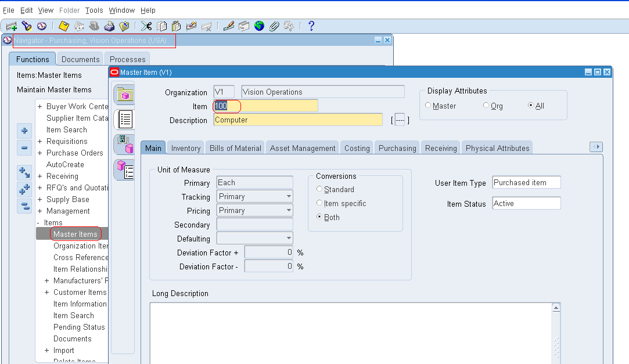
Task: Click the Print toolbar icon
Action: coord(109,26)
